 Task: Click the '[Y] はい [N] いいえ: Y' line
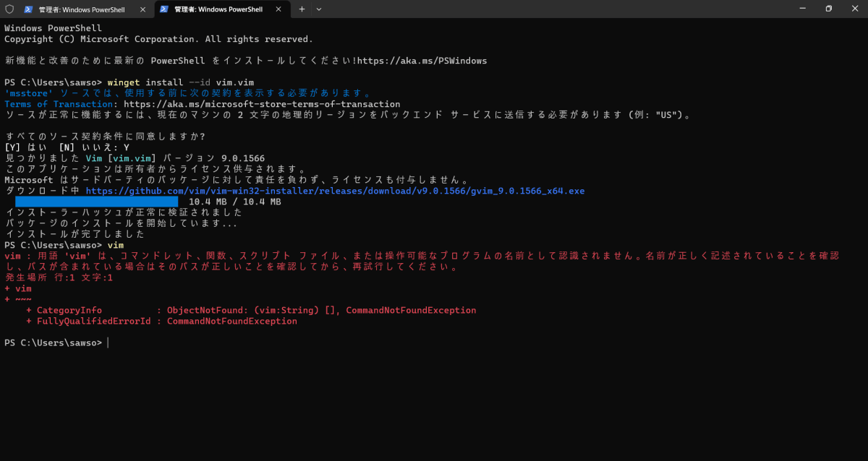tap(67, 147)
